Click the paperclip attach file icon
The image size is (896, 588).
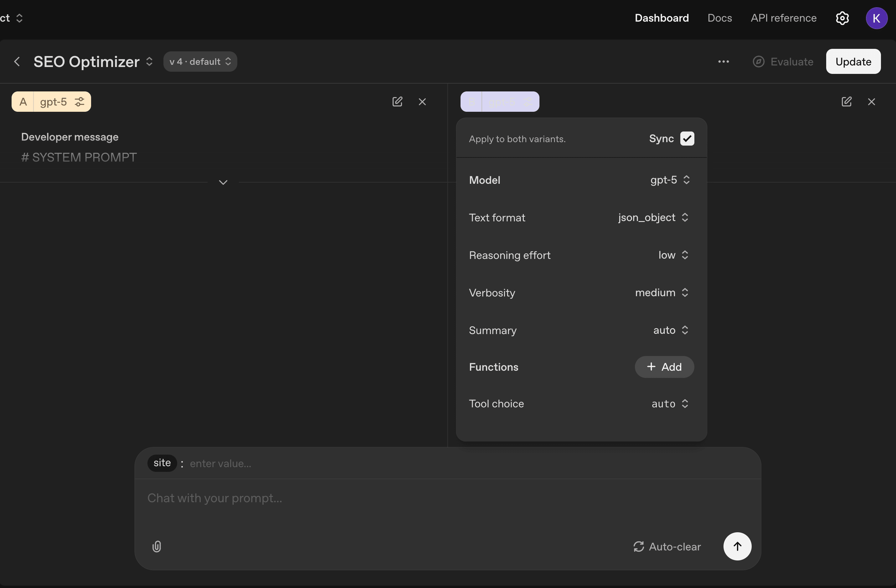click(x=157, y=547)
